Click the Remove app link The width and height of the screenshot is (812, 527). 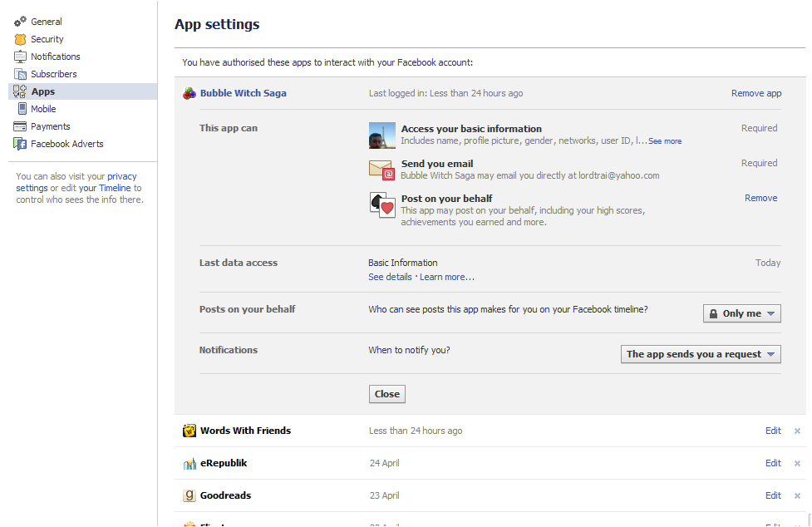point(756,93)
